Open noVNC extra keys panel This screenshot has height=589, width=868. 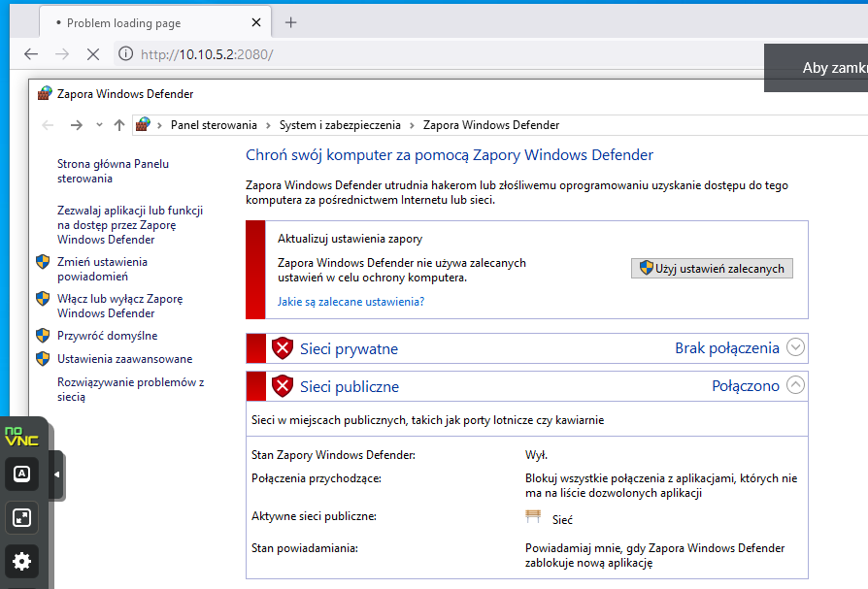[21, 474]
